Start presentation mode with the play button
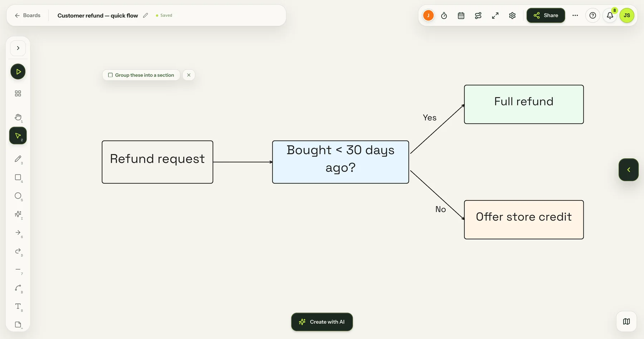Image resolution: width=644 pixels, height=339 pixels. click(x=18, y=72)
